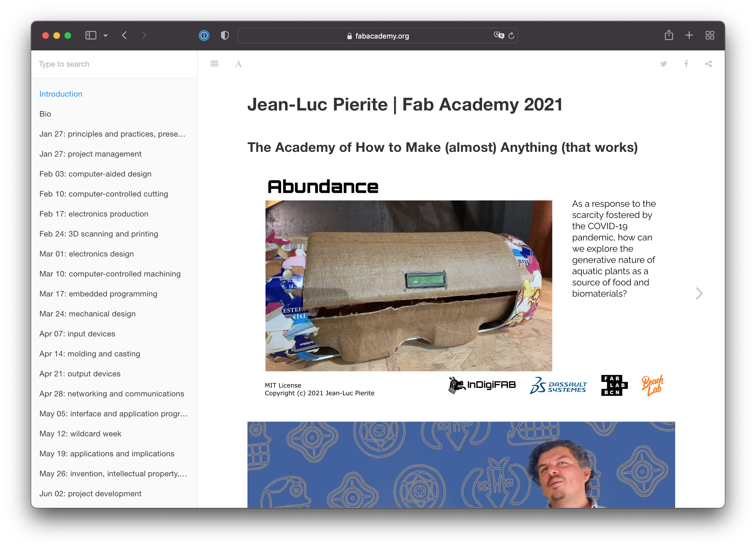Share page via Twitter icon
Image resolution: width=756 pixels, height=549 pixels.
(x=663, y=64)
